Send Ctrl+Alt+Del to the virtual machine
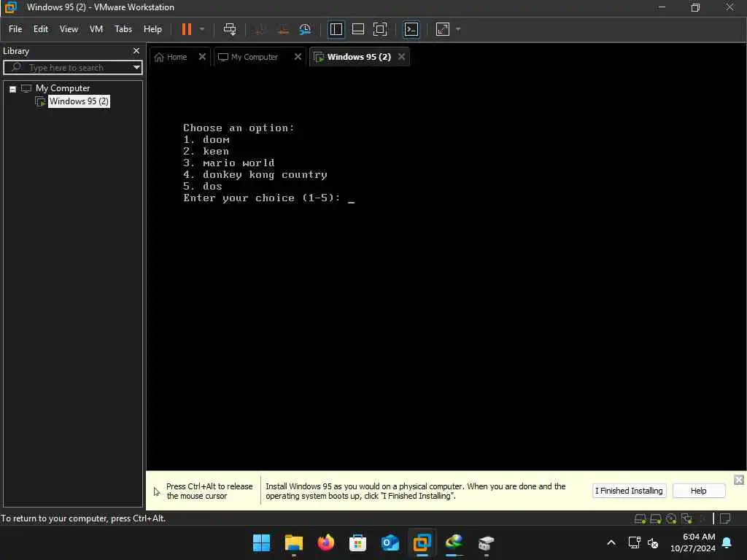747x560 pixels. click(230, 29)
